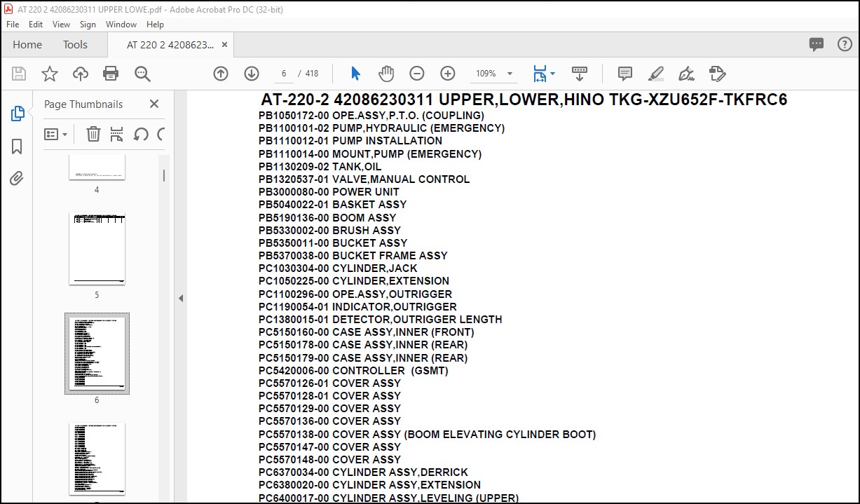Viewport: 860px width, 504px height.
Task: Click the PB5190136-00 BOOM ASSY line
Action: click(x=327, y=217)
